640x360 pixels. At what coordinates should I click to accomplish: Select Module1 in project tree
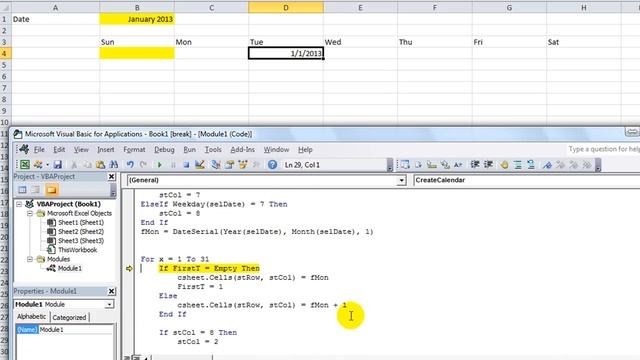point(69,268)
